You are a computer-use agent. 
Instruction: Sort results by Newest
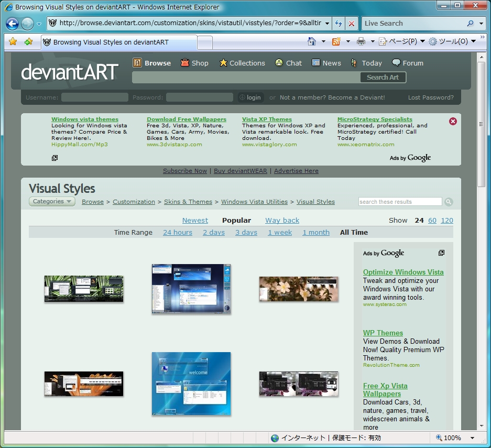point(195,221)
